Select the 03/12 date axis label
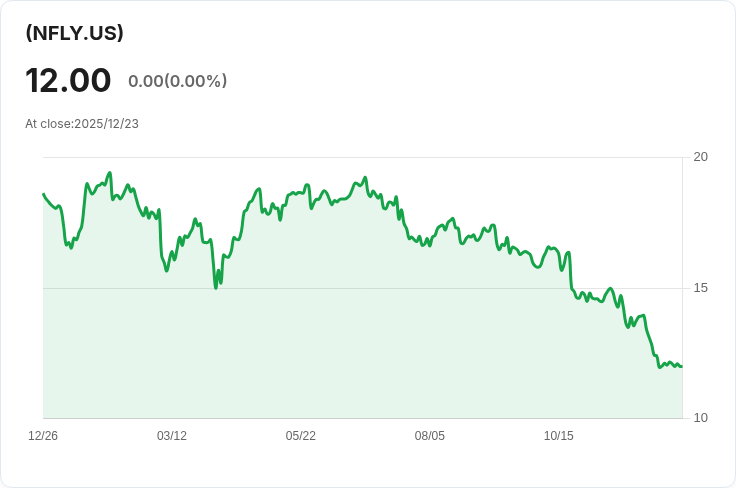Screen dimensions: 736x488 172,436
